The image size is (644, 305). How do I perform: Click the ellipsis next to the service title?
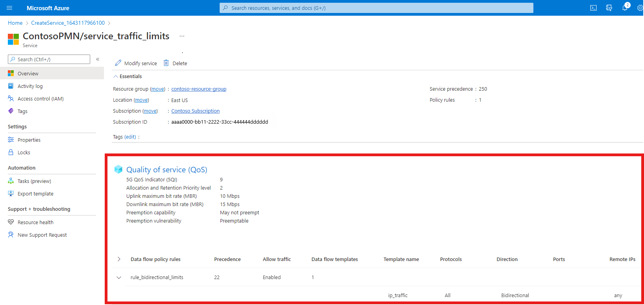pos(182,36)
